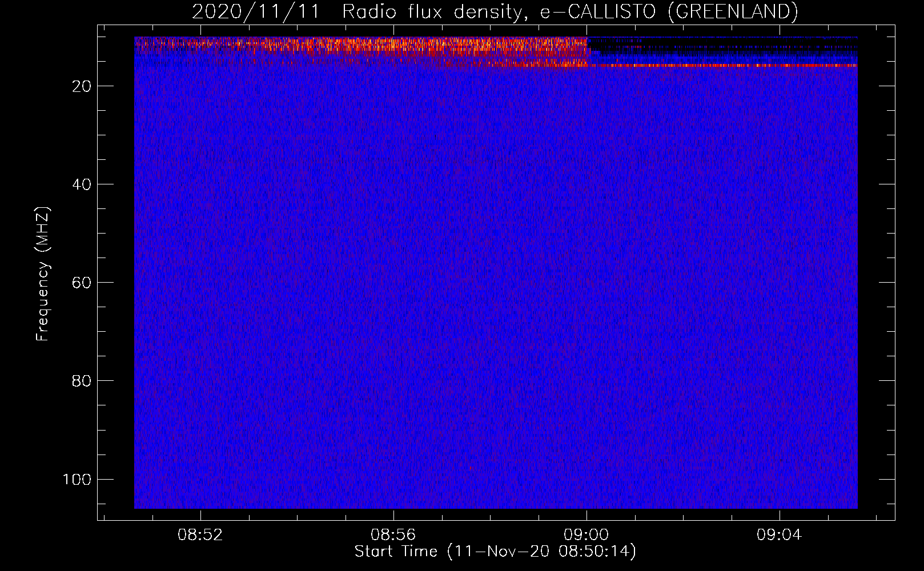The image size is (924, 571).
Task: Click the 'Start Time (11-Nov-20 08:50:14)' label
Action: pyautogui.click(x=495, y=552)
